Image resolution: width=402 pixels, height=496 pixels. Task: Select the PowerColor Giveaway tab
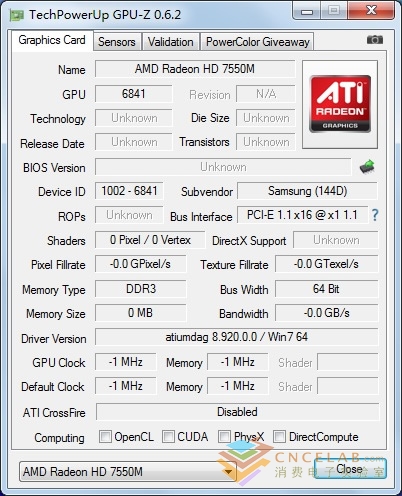(258, 42)
